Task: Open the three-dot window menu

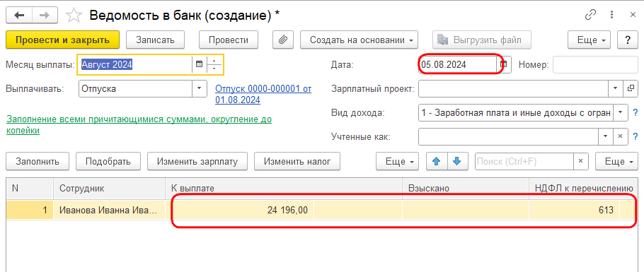Action: tap(612, 15)
